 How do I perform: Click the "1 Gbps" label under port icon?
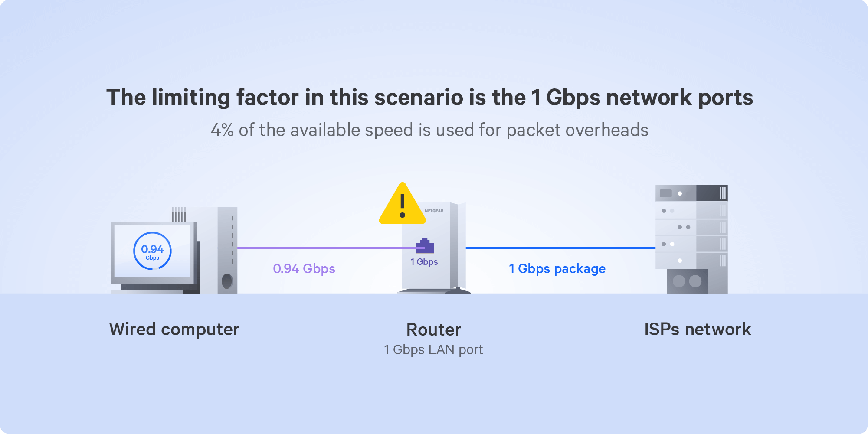pyautogui.click(x=424, y=262)
